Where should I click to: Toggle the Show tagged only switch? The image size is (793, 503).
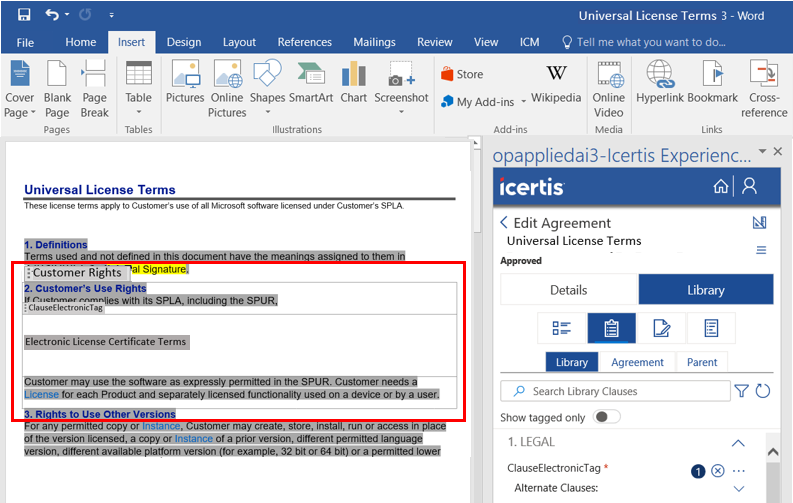tap(606, 417)
